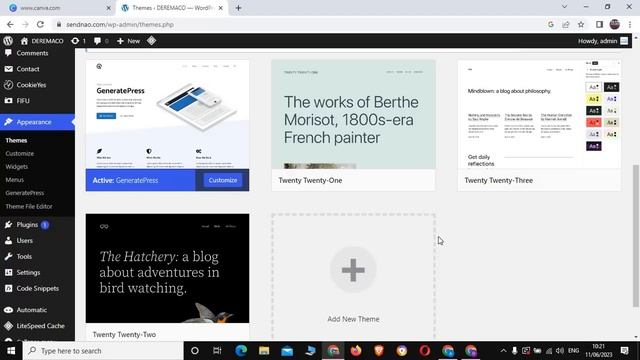Open the Automatic sidebar item
Screen dimensions: 640x360
[31, 310]
